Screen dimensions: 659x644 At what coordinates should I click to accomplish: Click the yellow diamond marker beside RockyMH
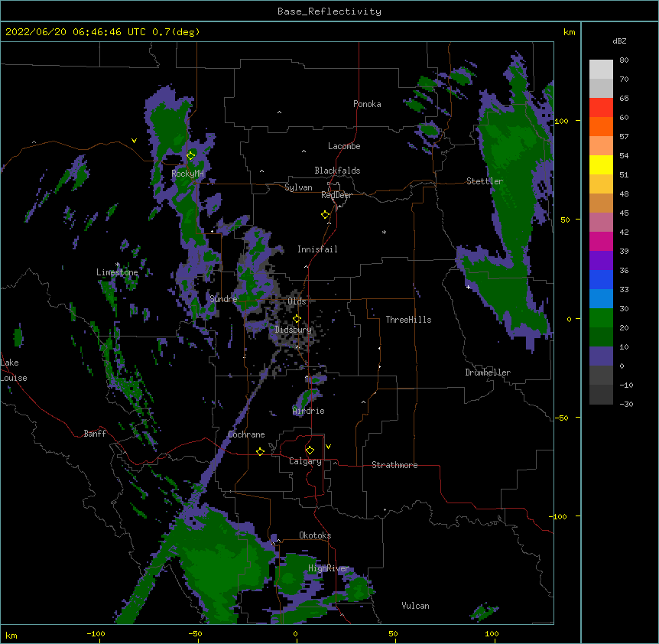coord(190,156)
